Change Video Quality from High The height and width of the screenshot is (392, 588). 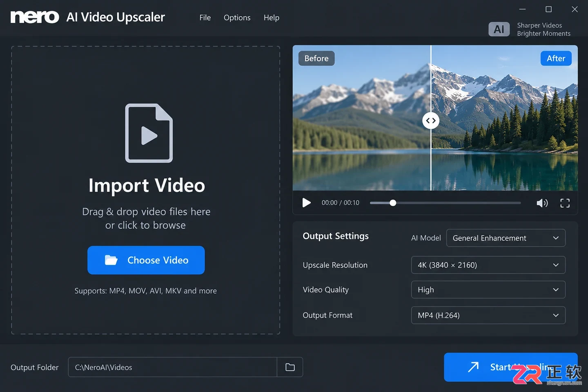click(488, 290)
